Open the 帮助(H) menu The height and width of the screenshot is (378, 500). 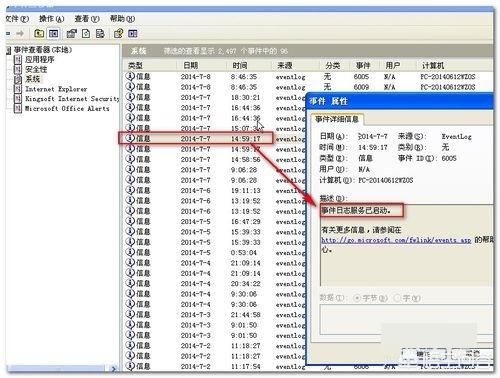(122, 19)
